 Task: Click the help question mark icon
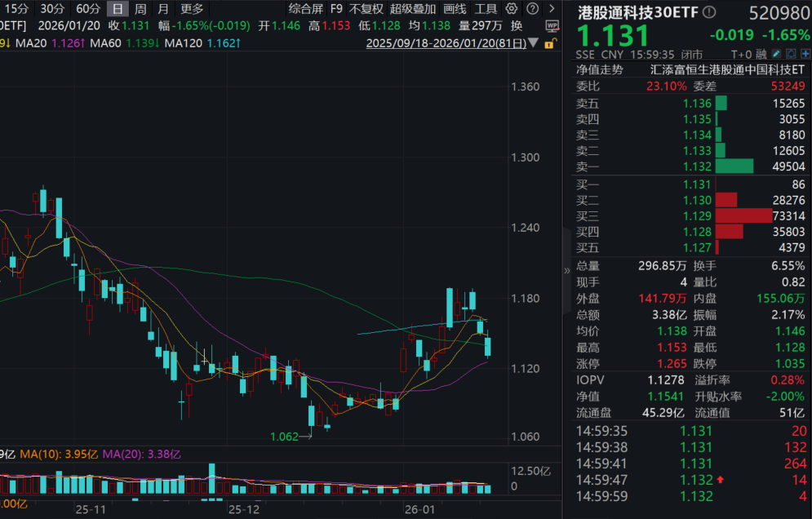point(532,8)
